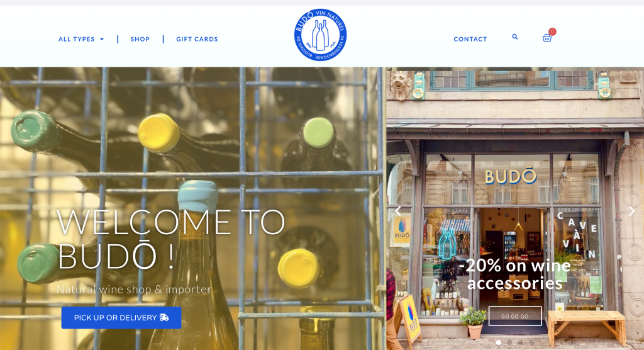Image resolution: width=644 pixels, height=350 pixels.
Task: Click the PICK UP OR DELIVERY button
Action: [x=121, y=317]
